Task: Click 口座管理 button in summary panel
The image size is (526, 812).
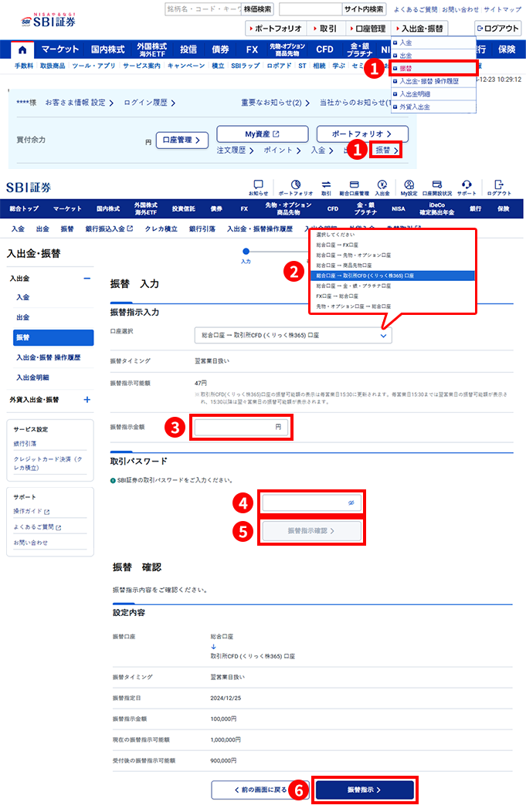Action: pos(182,140)
